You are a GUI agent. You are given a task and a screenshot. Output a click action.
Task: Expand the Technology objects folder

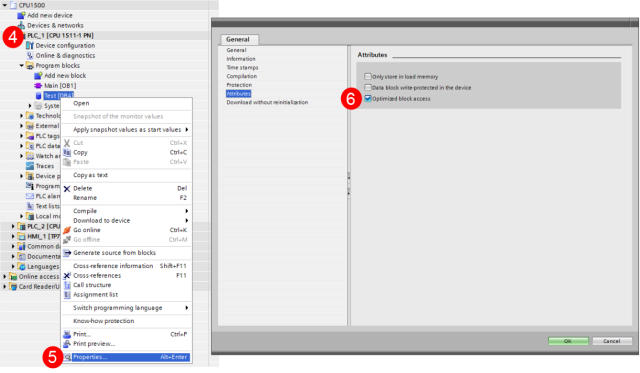pyautogui.click(x=22, y=116)
